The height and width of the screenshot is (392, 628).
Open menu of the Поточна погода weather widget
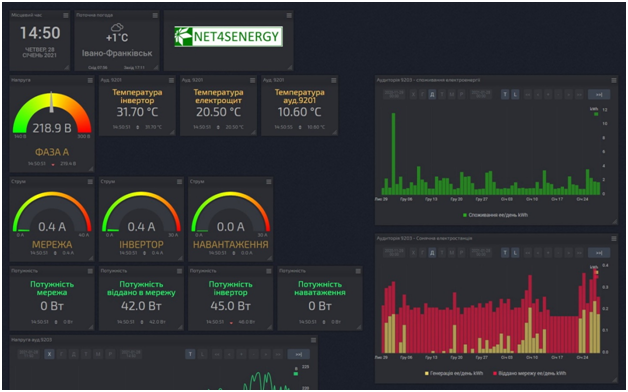pos(155,15)
